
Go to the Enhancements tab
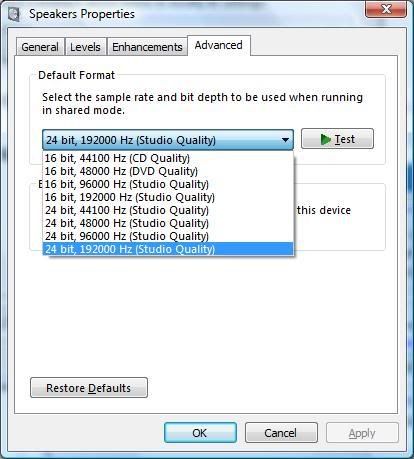(x=147, y=47)
